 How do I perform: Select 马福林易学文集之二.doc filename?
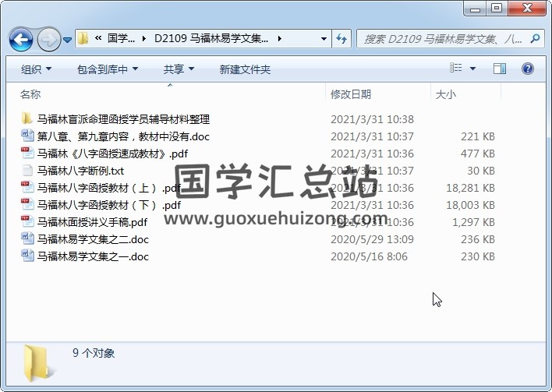coord(93,239)
